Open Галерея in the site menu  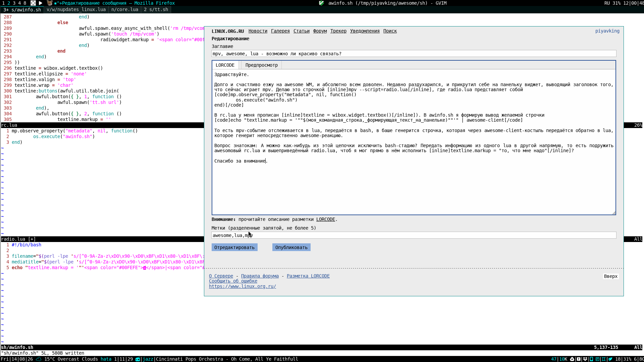tap(280, 31)
